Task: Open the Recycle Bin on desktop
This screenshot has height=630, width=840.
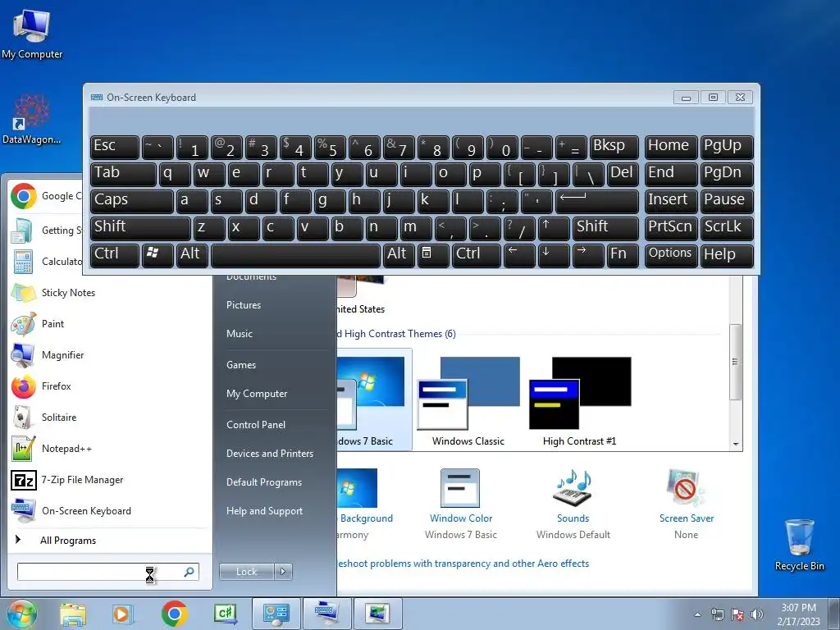Action: click(x=799, y=545)
